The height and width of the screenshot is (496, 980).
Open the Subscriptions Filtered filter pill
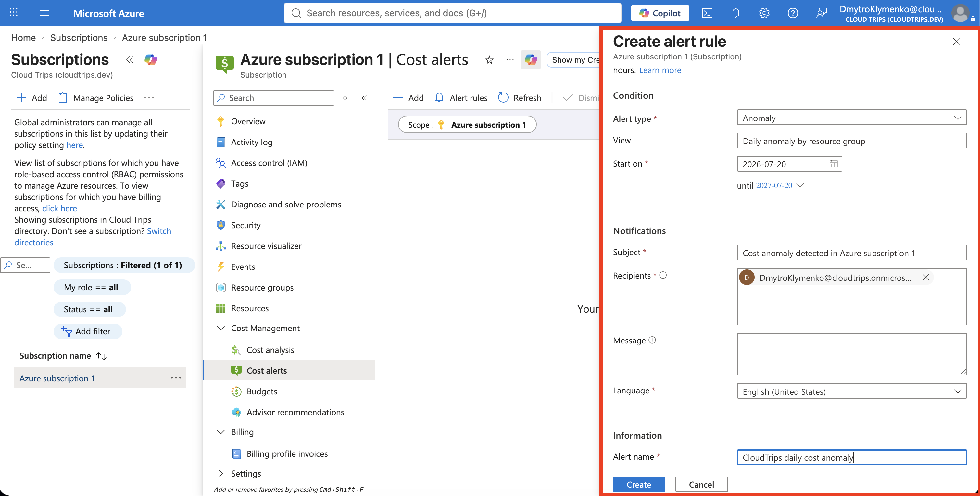[124, 265]
